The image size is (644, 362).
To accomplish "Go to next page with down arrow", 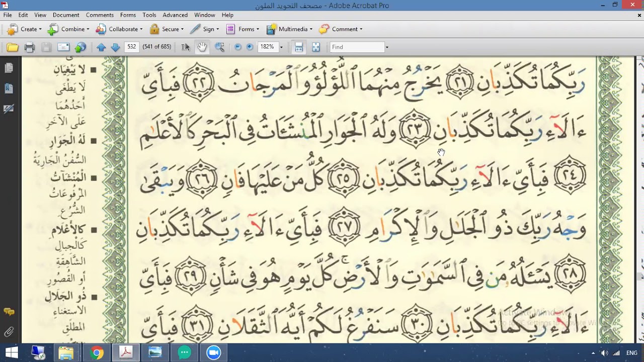I will [115, 47].
